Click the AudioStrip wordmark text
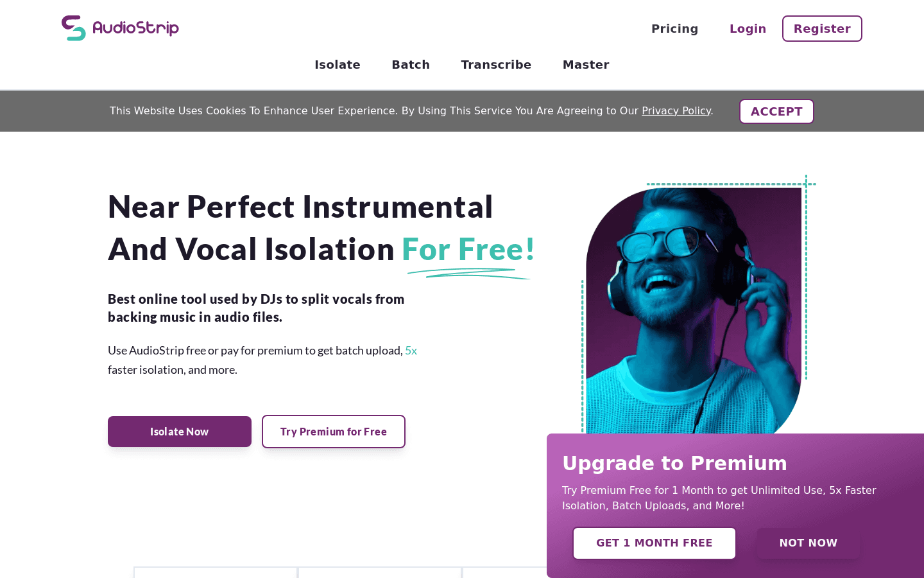The width and height of the screenshot is (924, 578). pos(136,28)
